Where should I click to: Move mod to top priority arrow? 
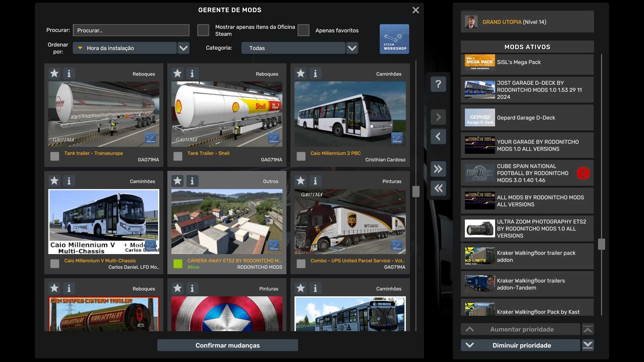[x=588, y=329]
